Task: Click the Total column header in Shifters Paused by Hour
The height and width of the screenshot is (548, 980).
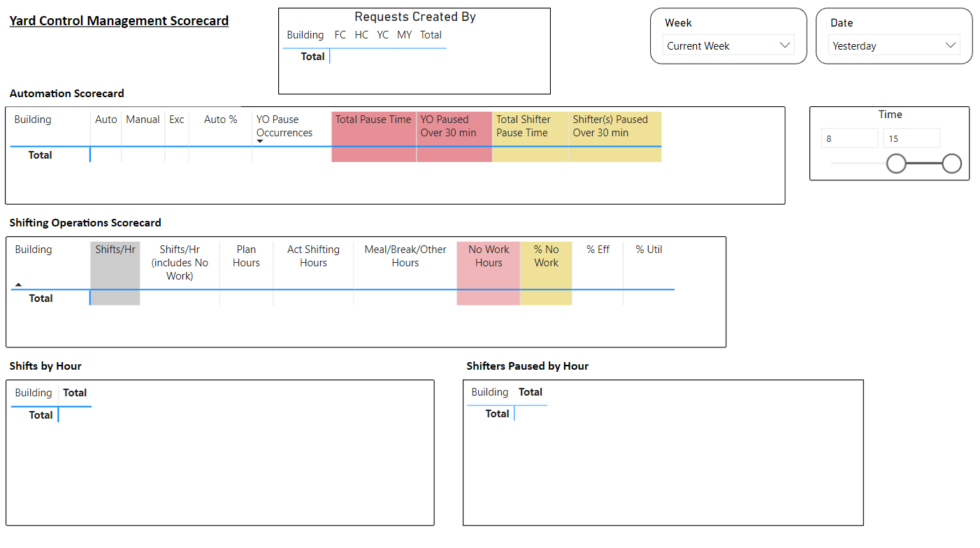Action: click(531, 392)
